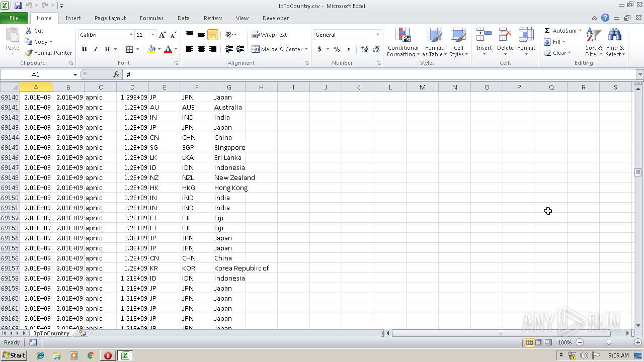Click in the formula bar input
The width and height of the screenshot is (644, 362).
click(380, 74)
